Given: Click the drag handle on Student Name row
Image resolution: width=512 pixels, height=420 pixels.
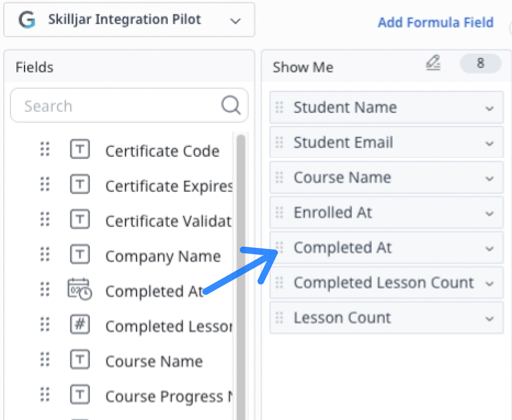Looking at the screenshot, I should click(x=279, y=107).
